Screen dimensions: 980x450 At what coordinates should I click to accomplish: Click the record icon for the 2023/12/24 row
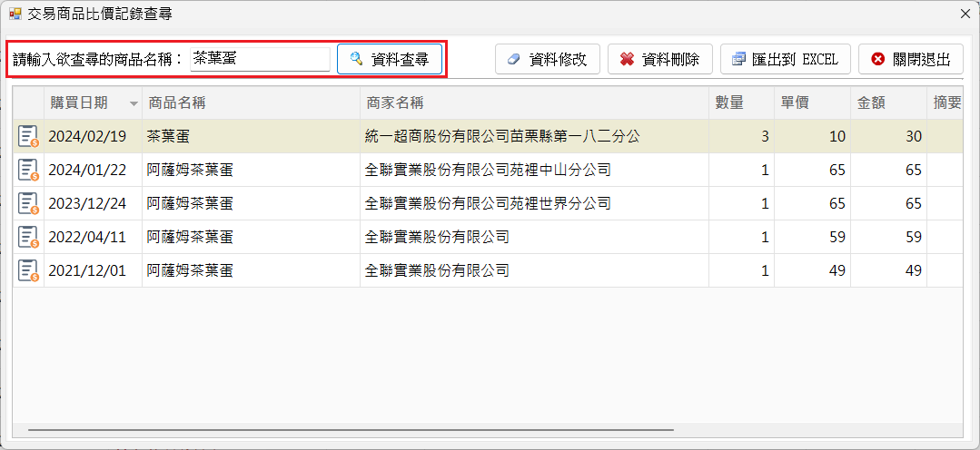click(x=28, y=203)
